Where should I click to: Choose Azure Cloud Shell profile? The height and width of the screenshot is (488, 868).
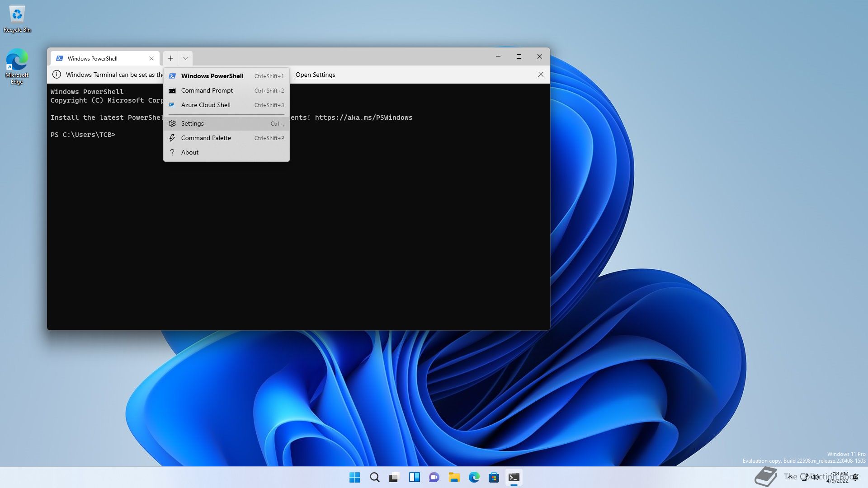(x=226, y=105)
